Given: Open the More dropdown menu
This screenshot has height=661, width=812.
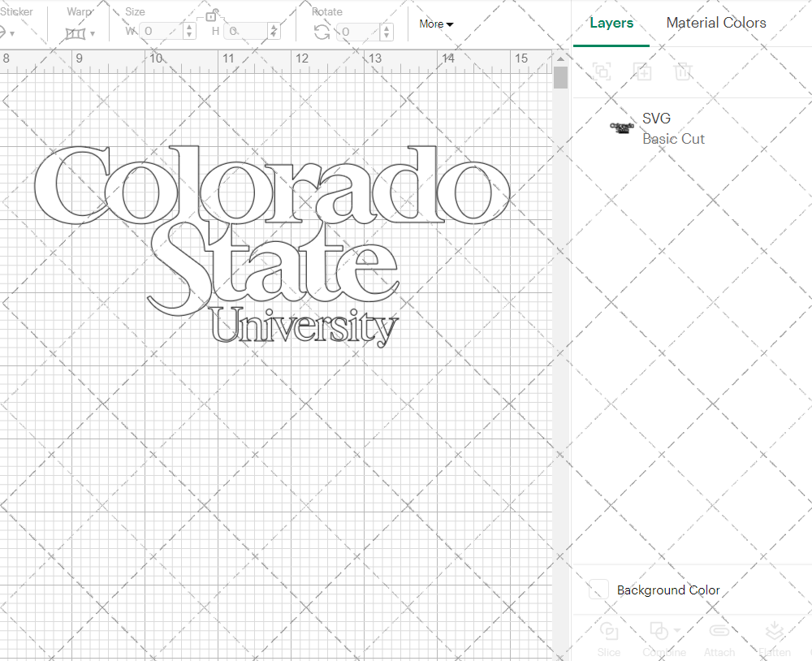Looking at the screenshot, I should point(436,24).
